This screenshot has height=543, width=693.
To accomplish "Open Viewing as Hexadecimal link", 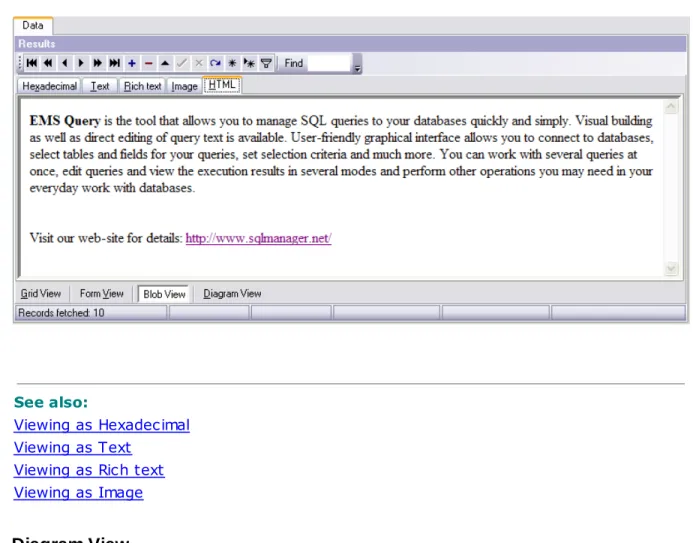I will 102,425.
